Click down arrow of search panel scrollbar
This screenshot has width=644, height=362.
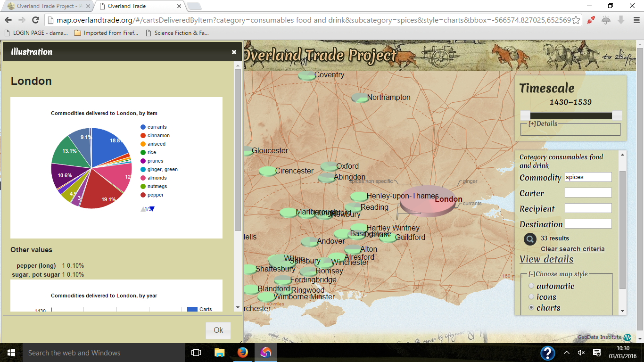click(x=623, y=311)
